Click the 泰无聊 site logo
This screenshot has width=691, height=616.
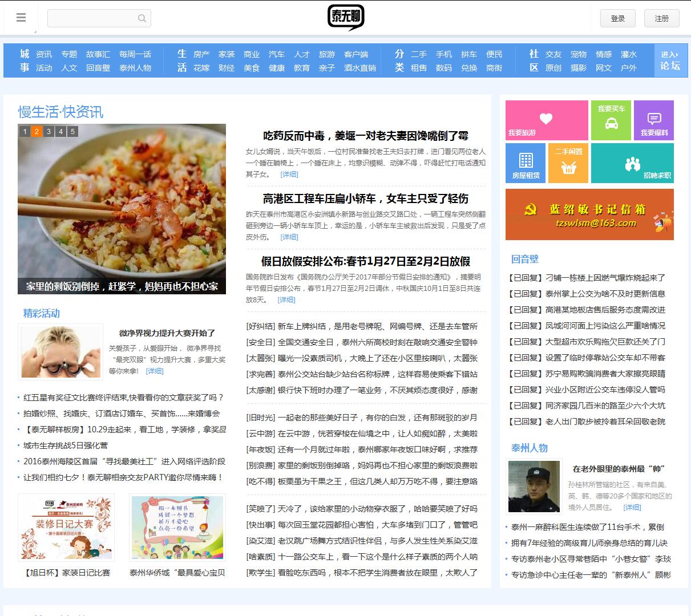(345, 17)
